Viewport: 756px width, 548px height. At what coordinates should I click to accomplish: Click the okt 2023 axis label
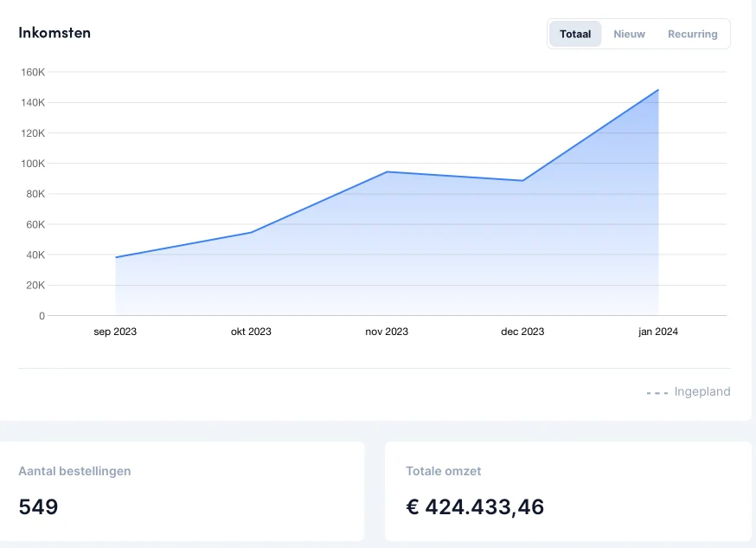click(x=251, y=332)
